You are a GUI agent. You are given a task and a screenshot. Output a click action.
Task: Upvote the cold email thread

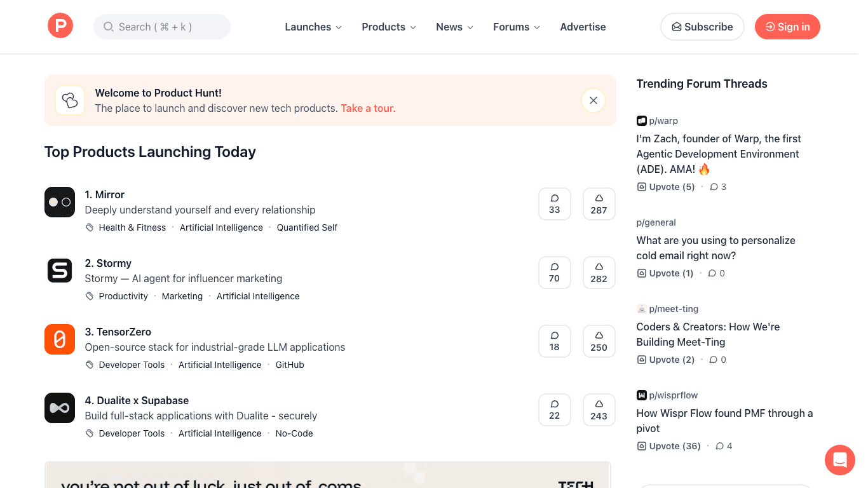[665, 273]
